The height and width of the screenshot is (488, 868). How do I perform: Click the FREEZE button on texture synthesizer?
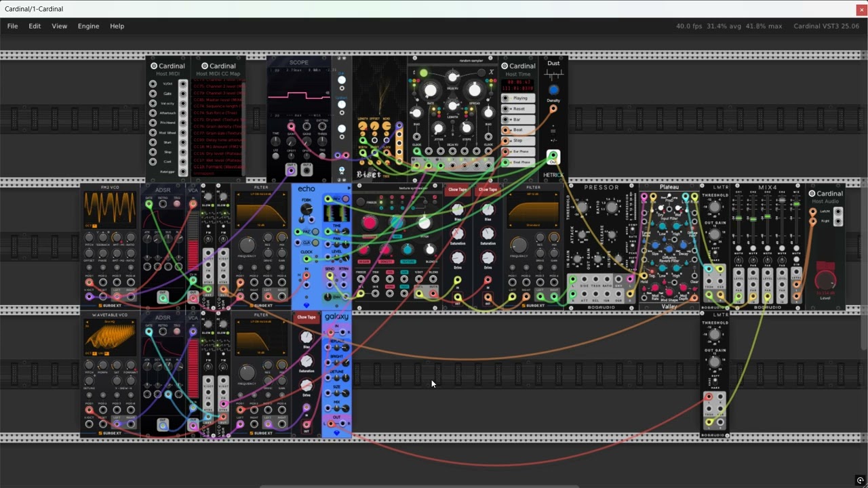click(x=360, y=202)
